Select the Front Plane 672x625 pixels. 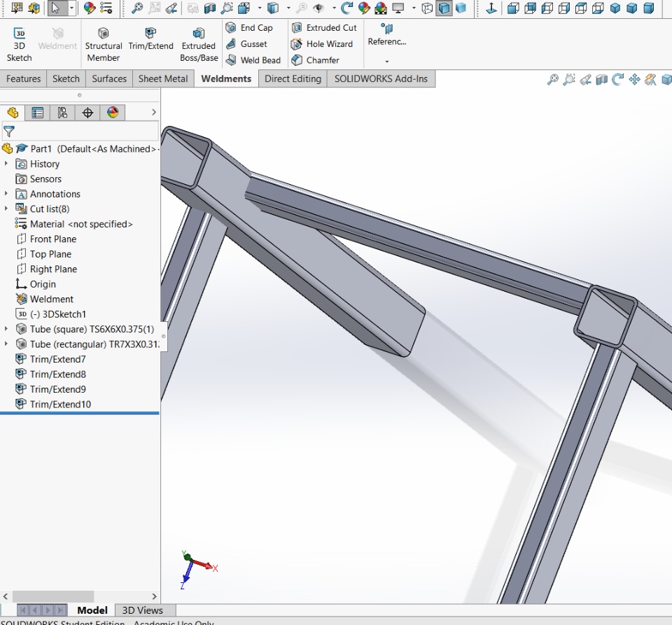(x=46, y=239)
